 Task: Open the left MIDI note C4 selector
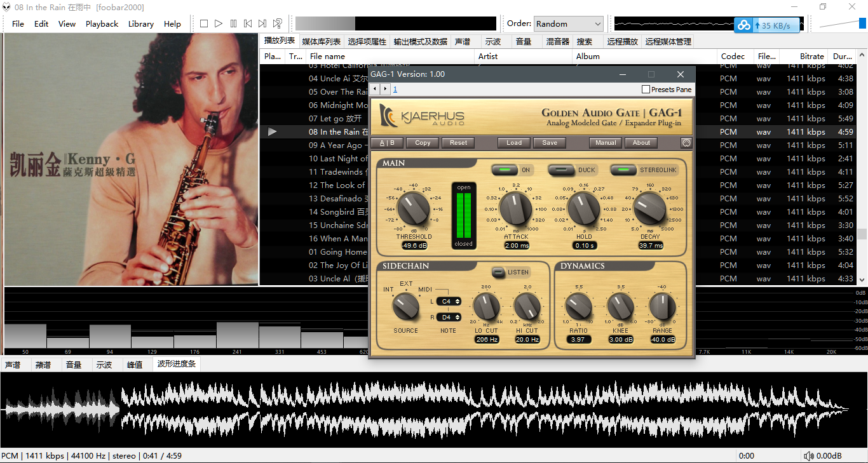tap(450, 302)
